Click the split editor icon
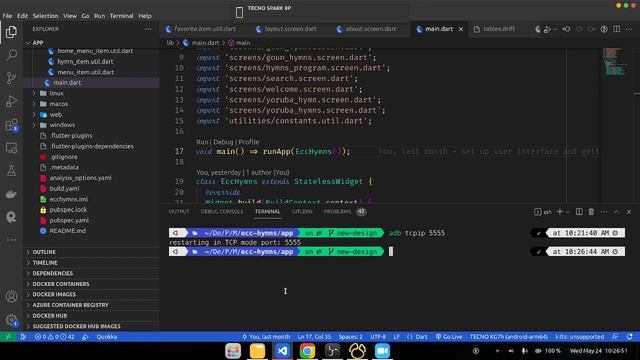640x360 pixels. pyautogui.click(x=616, y=29)
